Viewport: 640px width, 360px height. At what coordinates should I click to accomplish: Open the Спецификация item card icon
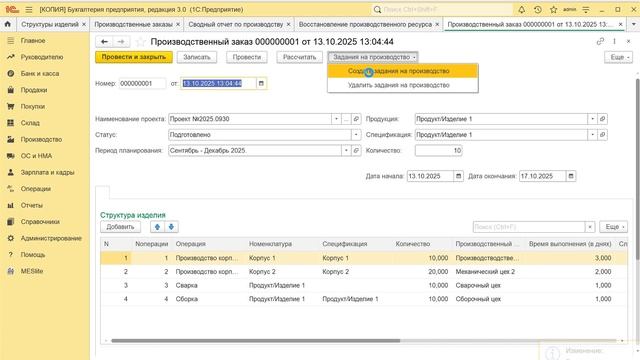pos(602,135)
